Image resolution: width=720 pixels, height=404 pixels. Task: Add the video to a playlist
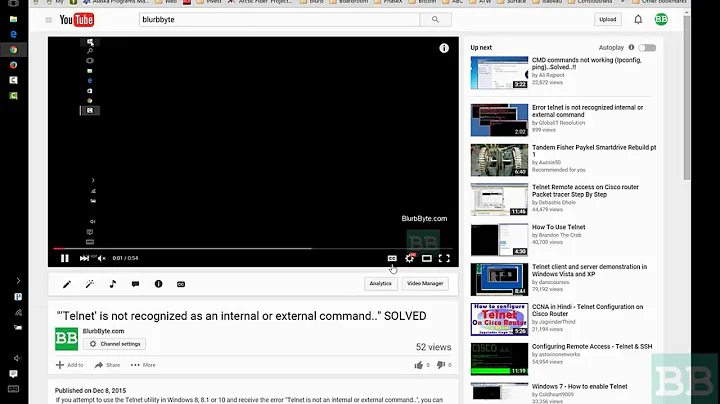pyautogui.click(x=69, y=365)
